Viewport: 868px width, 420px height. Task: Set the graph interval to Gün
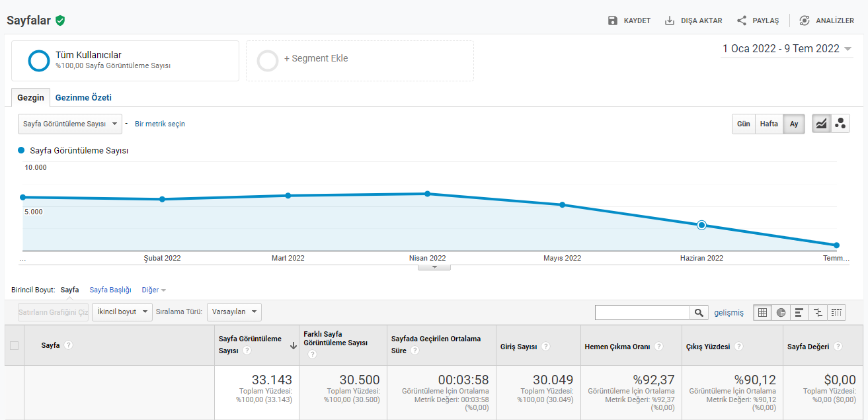pos(744,124)
